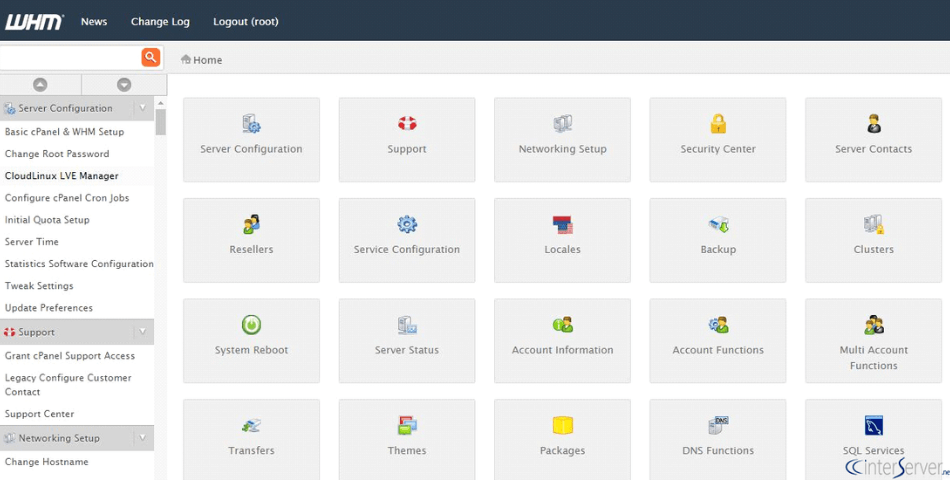Open CloudLinux LVE Manager sidebar link
Screen dimensions: 950x480
pos(61,176)
